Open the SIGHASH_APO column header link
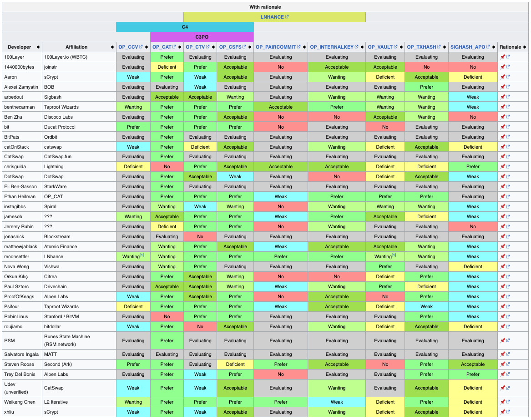Viewport: 531px width, 420px height. 470,47
